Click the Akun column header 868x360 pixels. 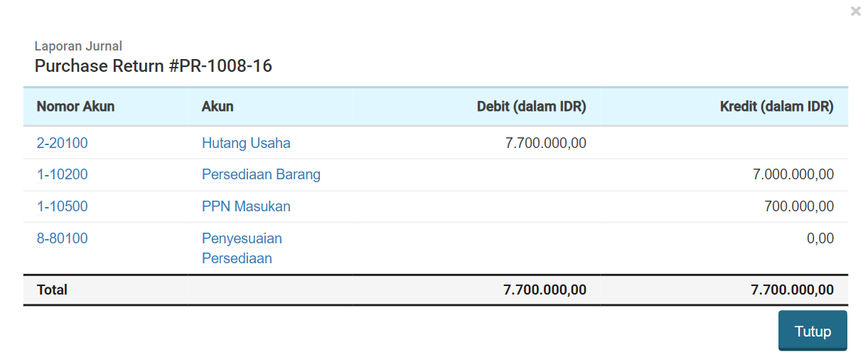tap(218, 107)
